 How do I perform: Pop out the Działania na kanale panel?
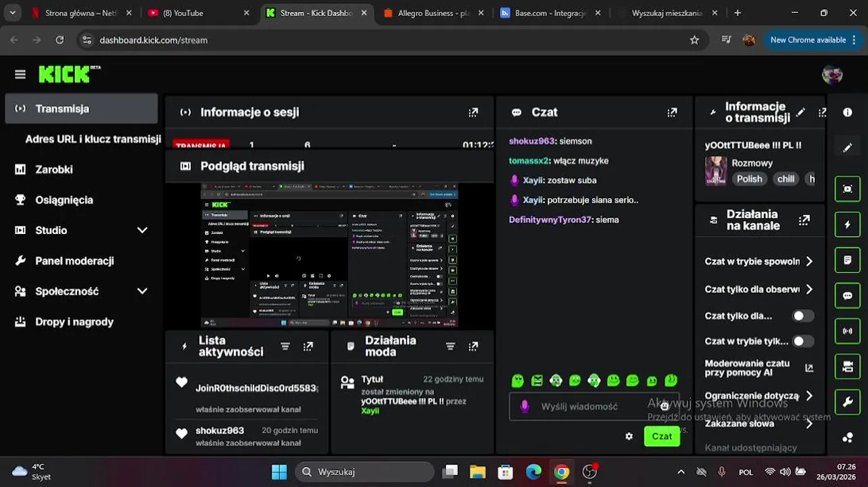click(804, 220)
